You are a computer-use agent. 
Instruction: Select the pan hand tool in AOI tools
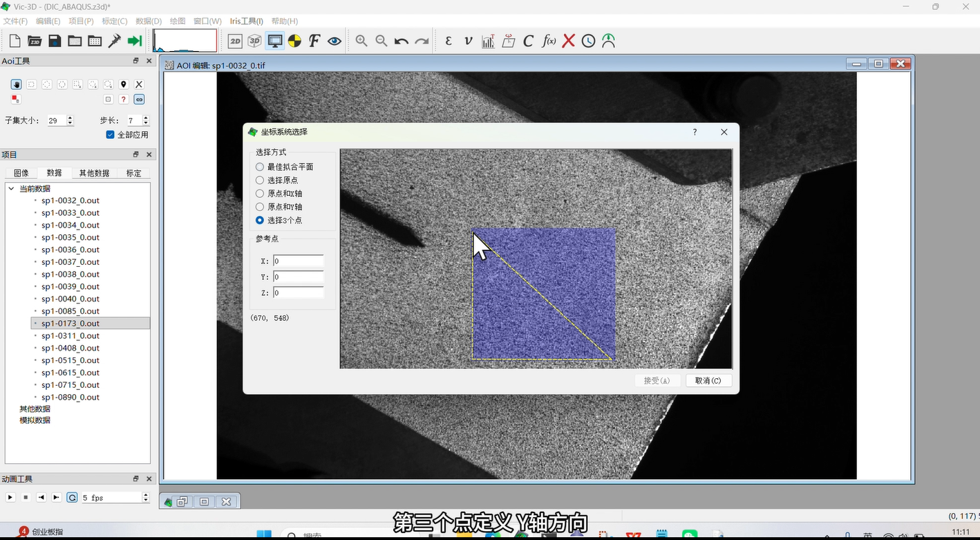coord(16,84)
